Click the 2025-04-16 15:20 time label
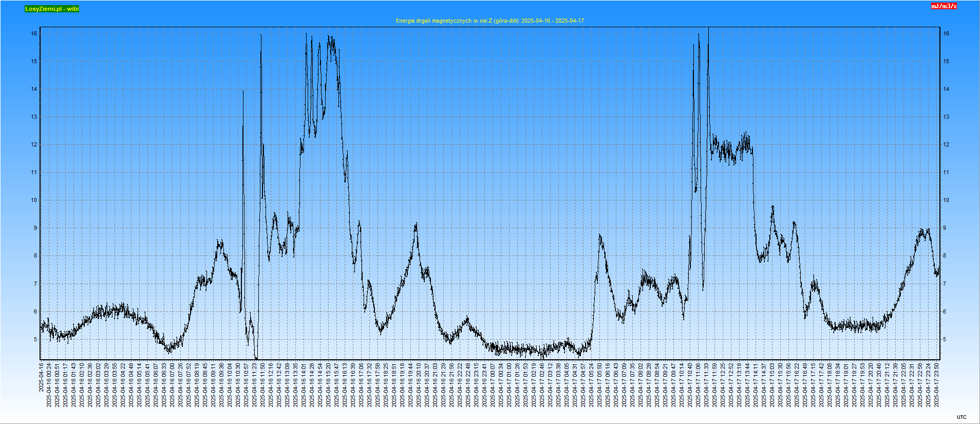The image size is (980, 424). 329,385
